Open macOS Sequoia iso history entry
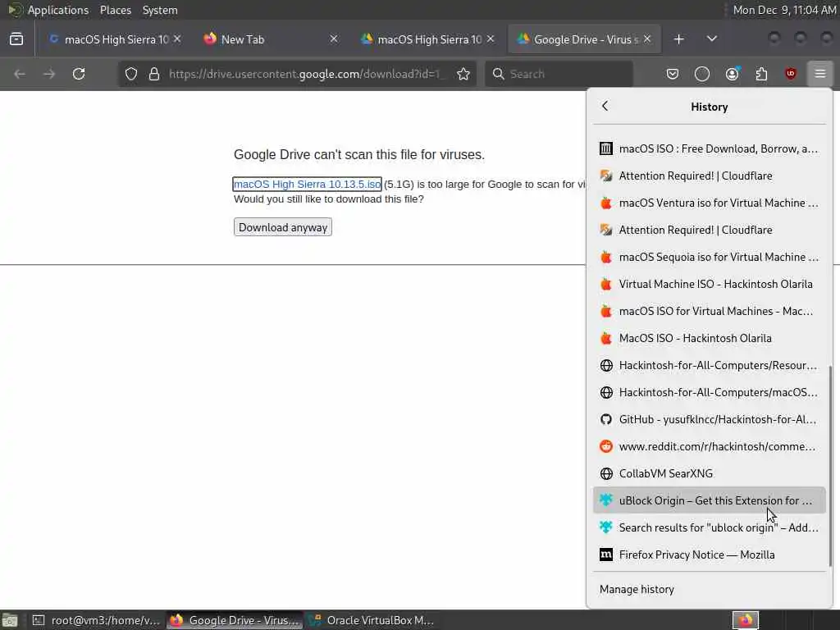The width and height of the screenshot is (840, 630). pos(710,257)
